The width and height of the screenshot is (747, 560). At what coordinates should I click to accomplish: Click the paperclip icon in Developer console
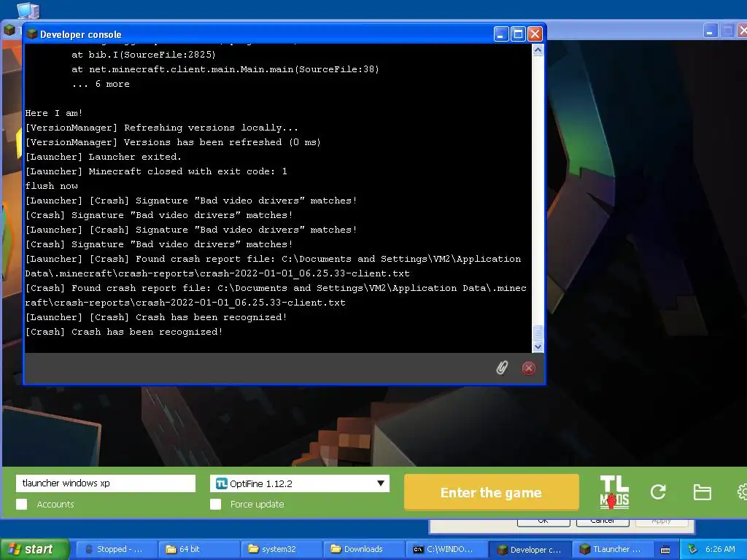(502, 367)
